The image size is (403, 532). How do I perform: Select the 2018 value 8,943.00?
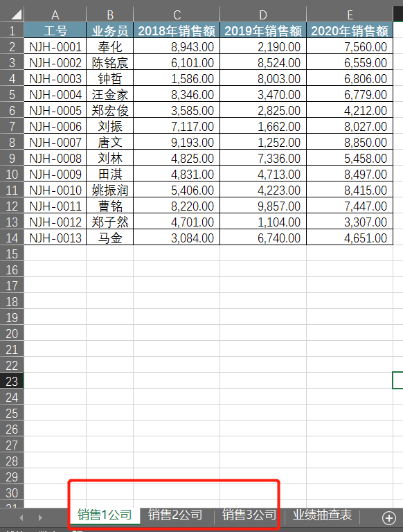pyautogui.click(x=177, y=47)
